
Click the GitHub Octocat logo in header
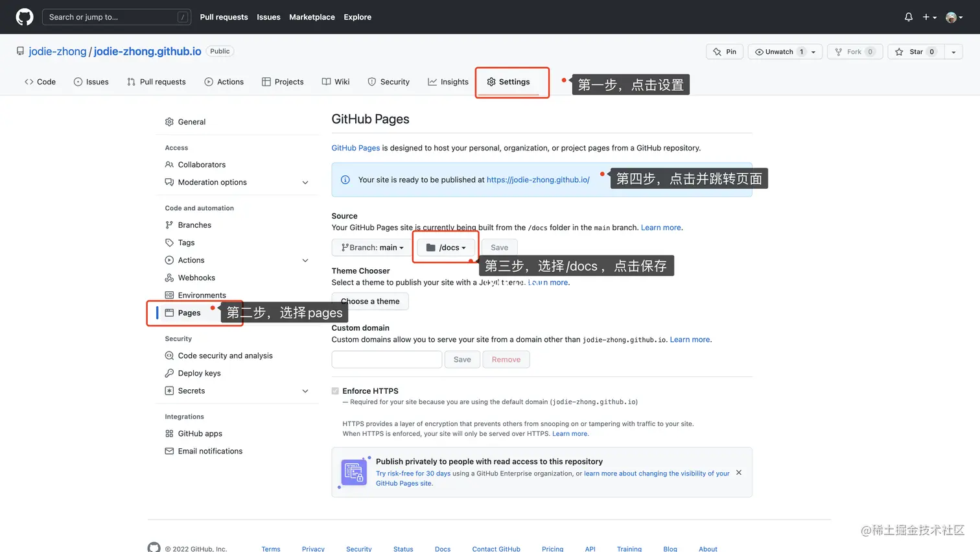[x=25, y=17]
